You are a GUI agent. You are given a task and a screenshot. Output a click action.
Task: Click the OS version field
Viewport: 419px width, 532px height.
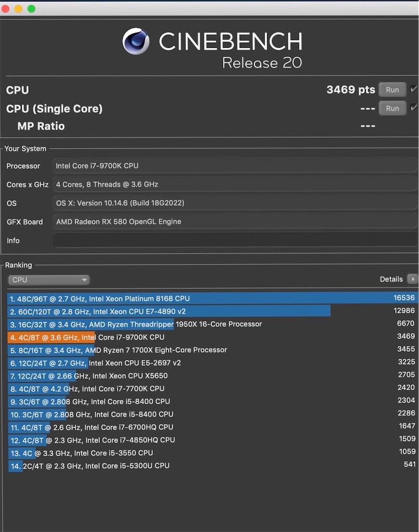pos(235,203)
